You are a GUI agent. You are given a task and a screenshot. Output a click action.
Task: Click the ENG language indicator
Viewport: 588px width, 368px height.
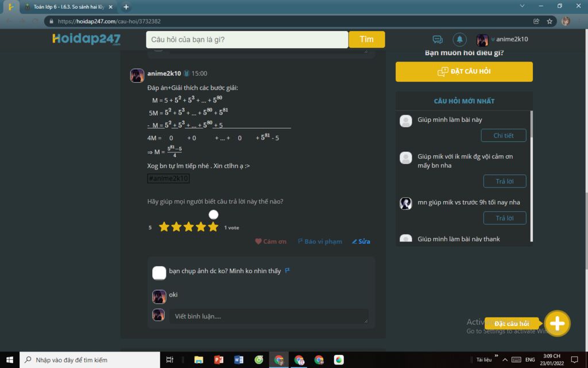coord(530,360)
